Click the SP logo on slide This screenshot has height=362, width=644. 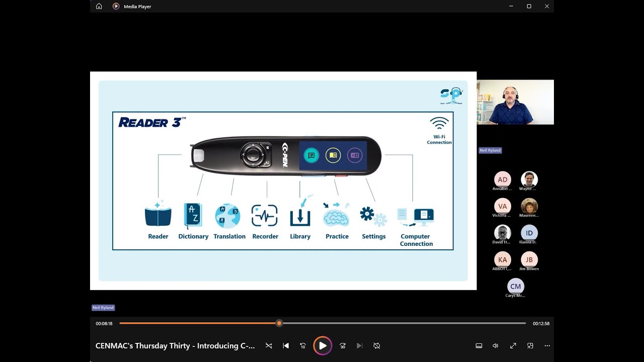(x=451, y=96)
